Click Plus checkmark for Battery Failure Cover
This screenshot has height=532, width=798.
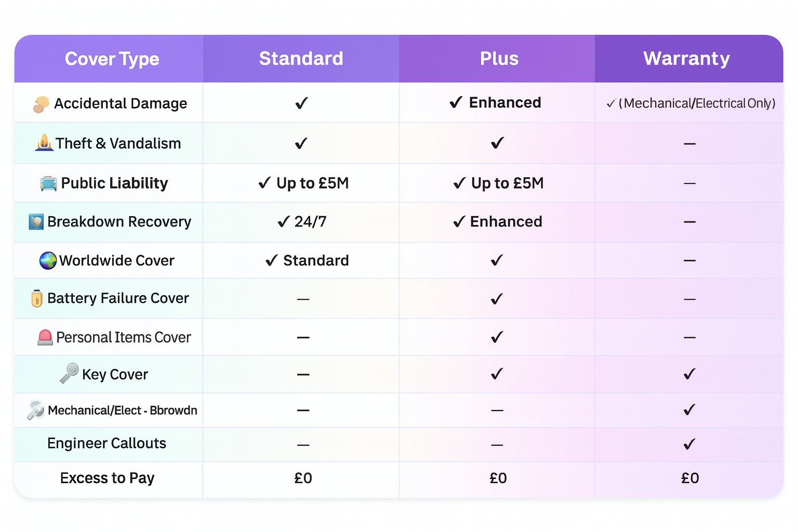tap(497, 299)
